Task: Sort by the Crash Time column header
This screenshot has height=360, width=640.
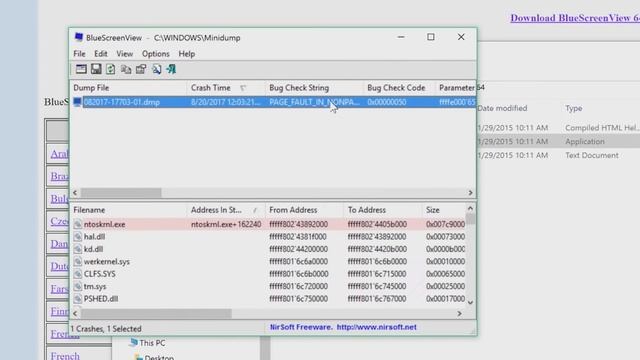Action: click(226, 88)
